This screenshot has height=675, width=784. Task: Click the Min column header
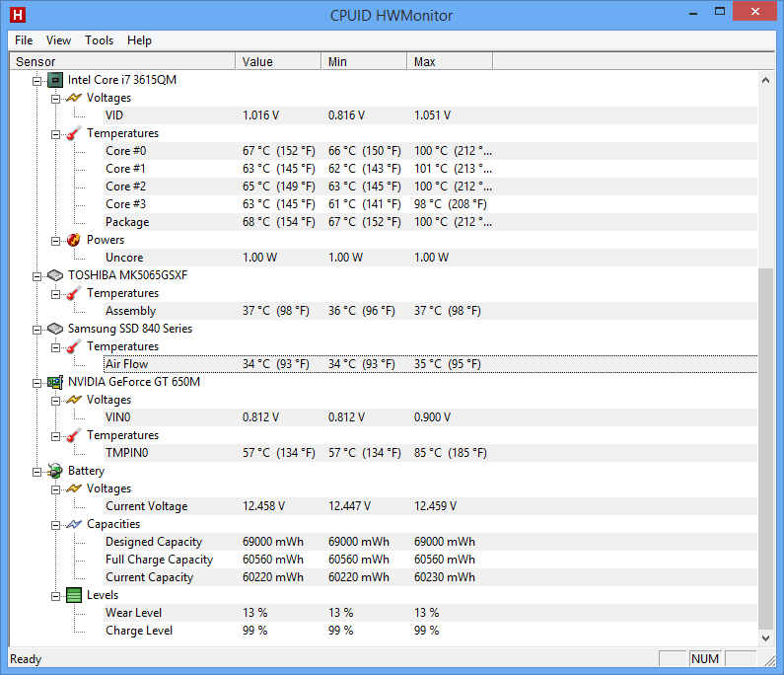[364, 61]
